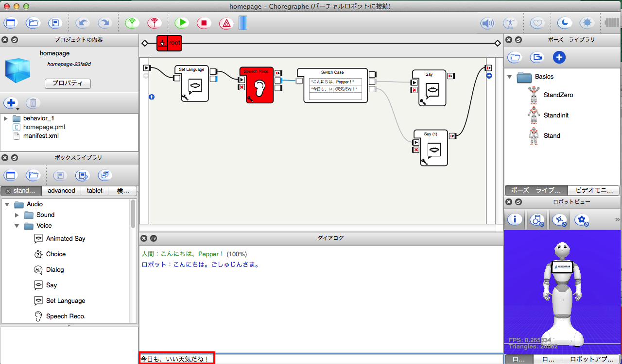
Task: Put robot to rest with moon icon
Action: [564, 23]
